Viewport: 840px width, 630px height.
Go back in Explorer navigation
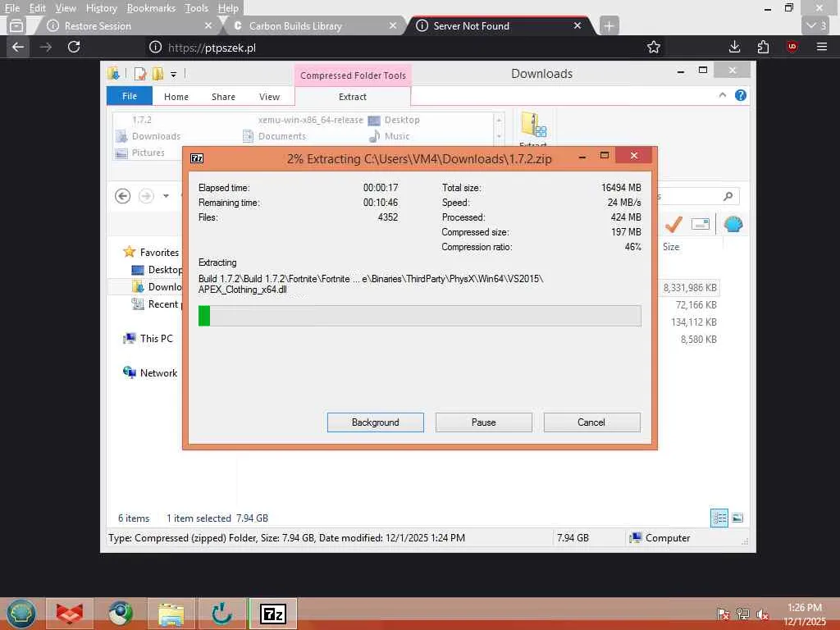[x=123, y=196]
